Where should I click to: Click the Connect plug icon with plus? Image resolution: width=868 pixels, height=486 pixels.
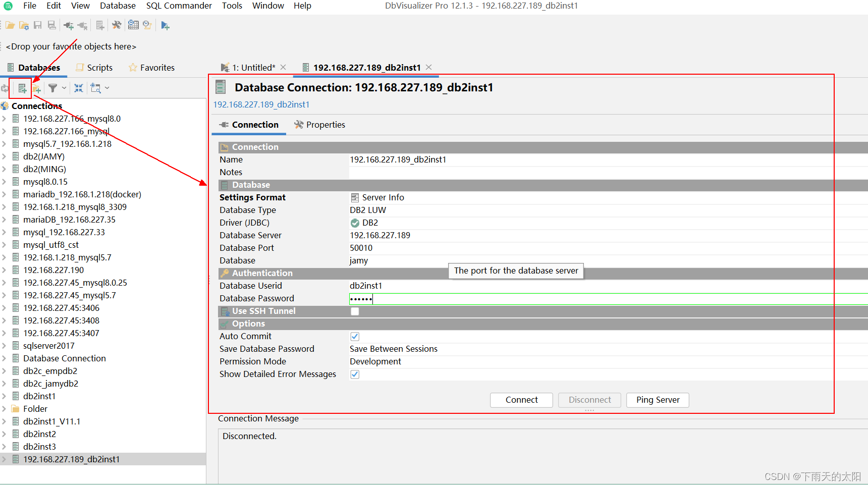(x=69, y=25)
